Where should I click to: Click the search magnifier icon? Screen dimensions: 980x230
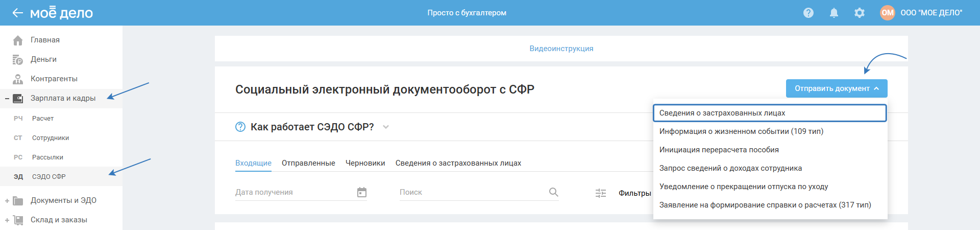tap(554, 192)
